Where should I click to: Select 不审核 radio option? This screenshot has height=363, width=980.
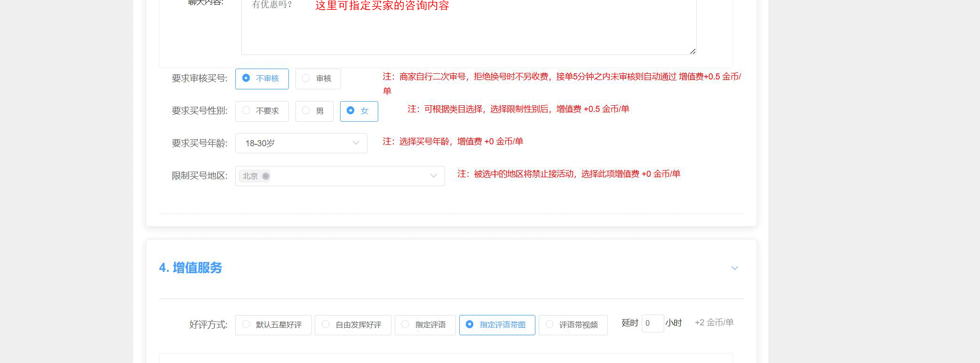click(262, 79)
